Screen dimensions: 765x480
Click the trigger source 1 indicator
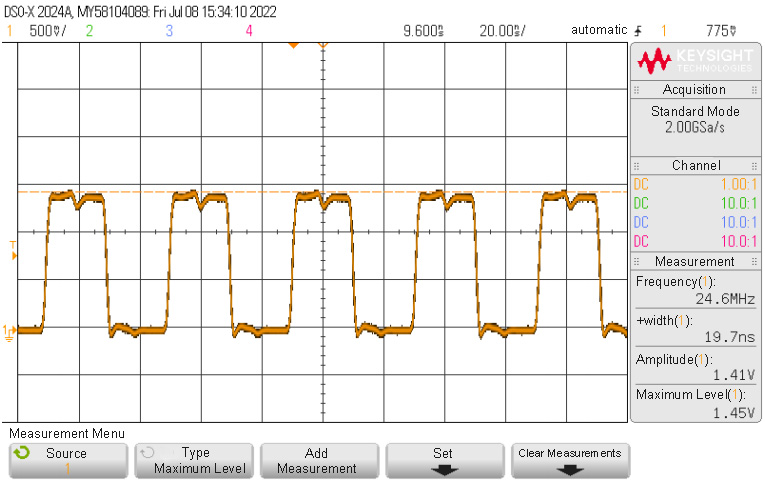click(664, 31)
